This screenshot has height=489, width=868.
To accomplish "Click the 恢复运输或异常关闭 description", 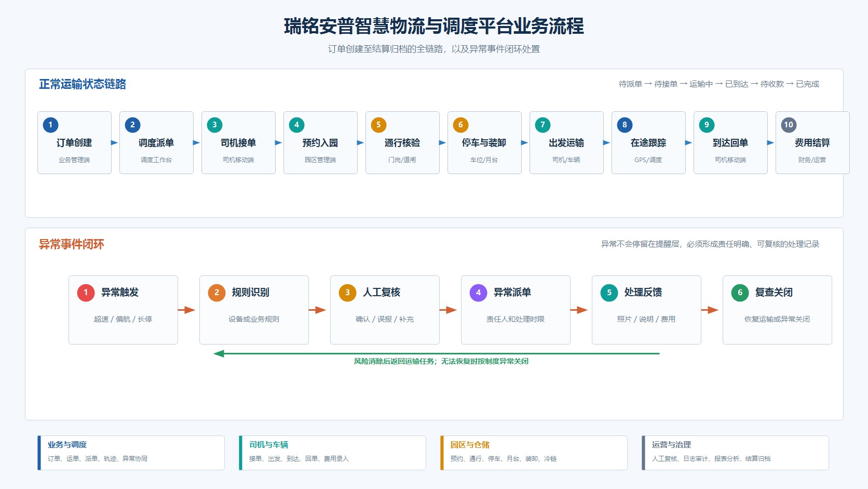I will coord(777,319).
